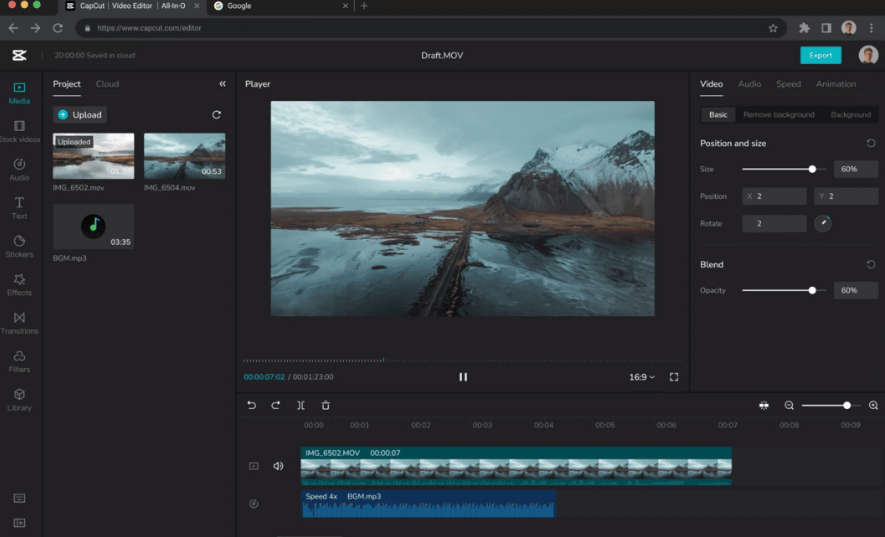Image resolution: width=885 pixels, height=537 pixels.
Task: Select the Remove background sub-tab
Action: coord(779,115)
